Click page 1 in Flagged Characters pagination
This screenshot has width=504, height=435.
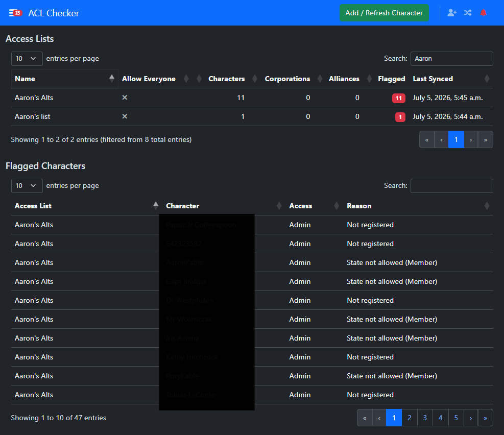click(394, 418)
